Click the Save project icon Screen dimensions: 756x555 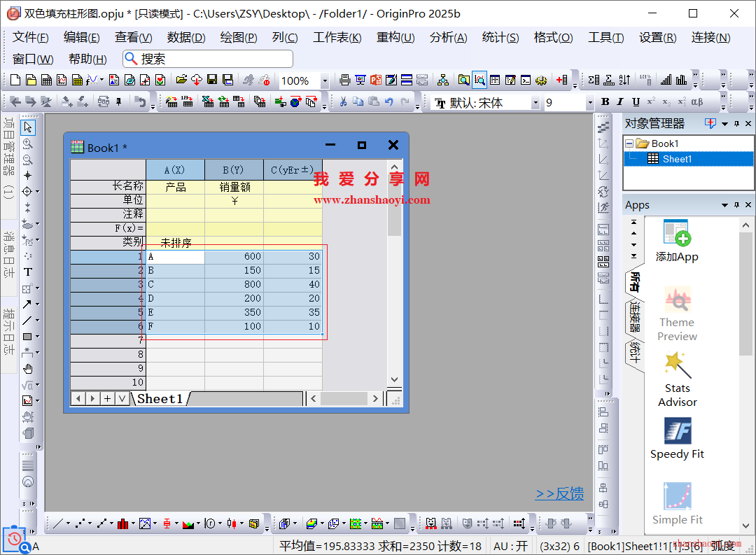(212, 80)
